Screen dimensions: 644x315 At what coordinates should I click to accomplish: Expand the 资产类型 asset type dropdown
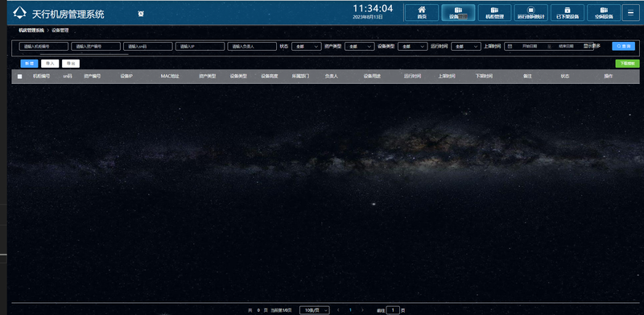point(359,47)
